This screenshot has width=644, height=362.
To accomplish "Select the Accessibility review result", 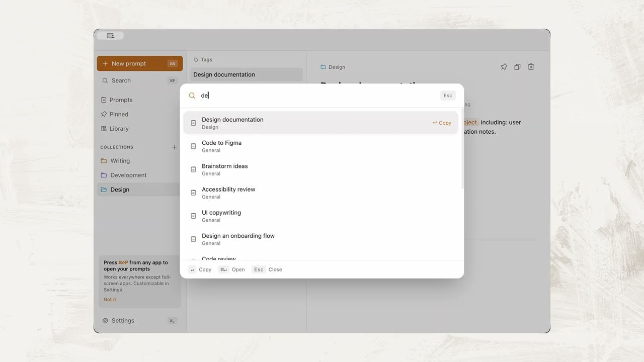I will point(320,193).
